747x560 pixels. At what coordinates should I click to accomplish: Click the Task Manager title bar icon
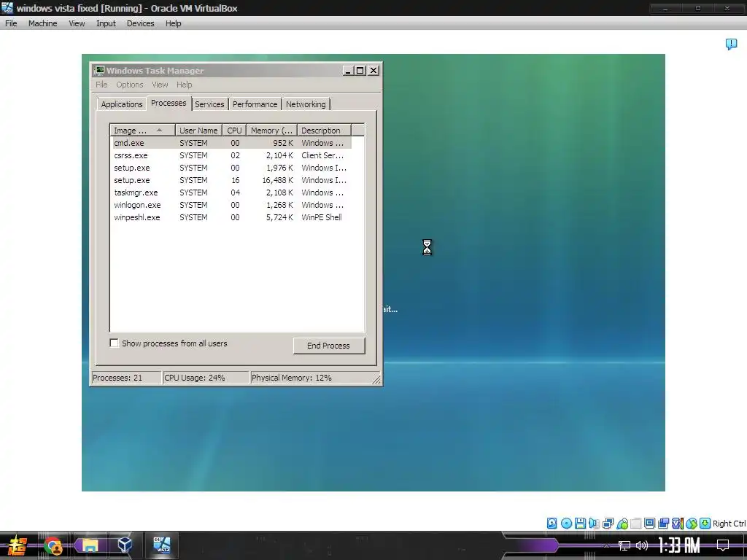coord(99,71)
